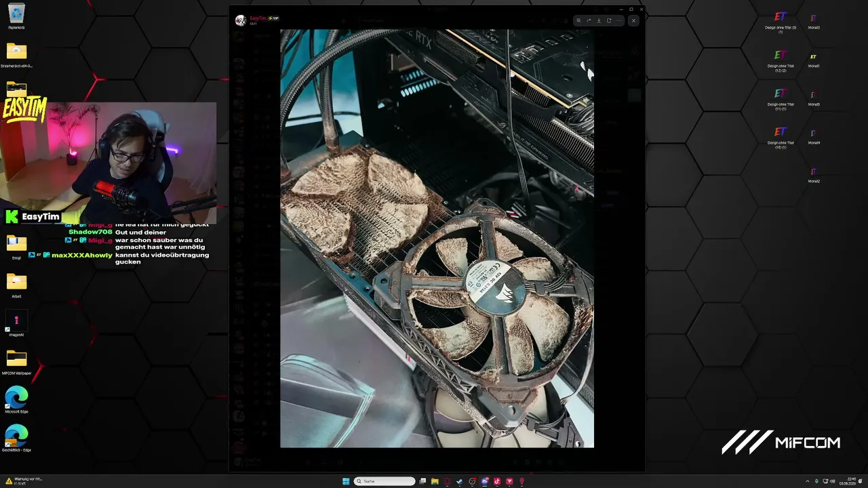
Task: Open the Papierkorb recycle bin icon
Action: click(16, 16)
